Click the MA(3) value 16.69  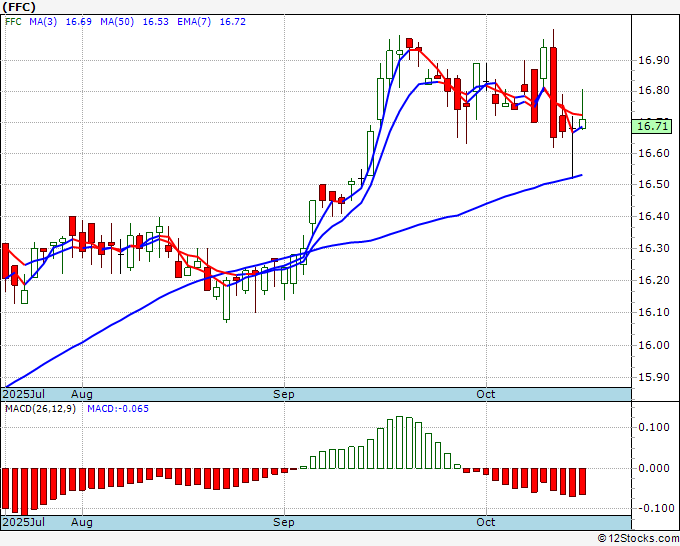(x=78, y=22)
